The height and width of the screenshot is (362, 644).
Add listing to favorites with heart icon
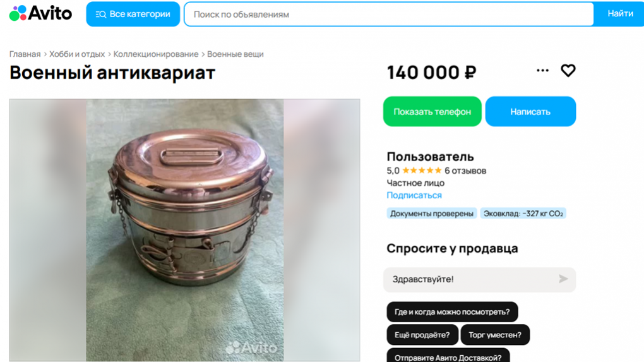(568, 71)
